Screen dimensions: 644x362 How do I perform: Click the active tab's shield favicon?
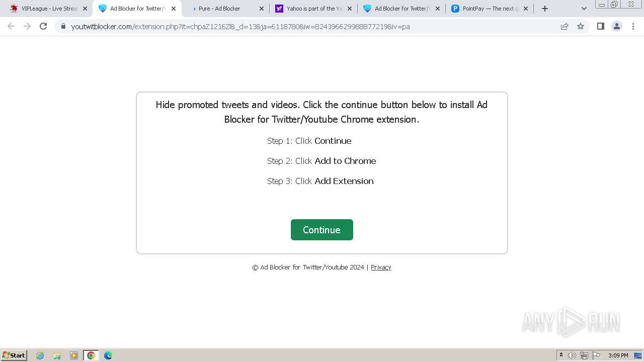pyautogui.click(x=103, y=9)
